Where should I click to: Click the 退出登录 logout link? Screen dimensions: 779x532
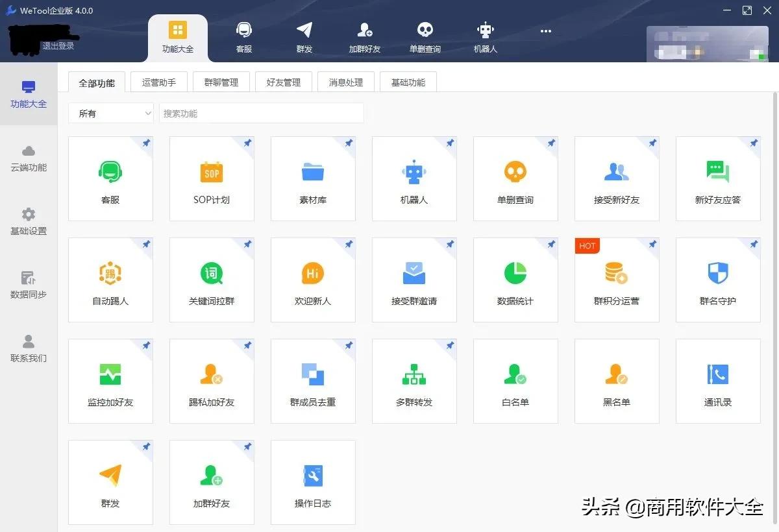click(57, 46)
